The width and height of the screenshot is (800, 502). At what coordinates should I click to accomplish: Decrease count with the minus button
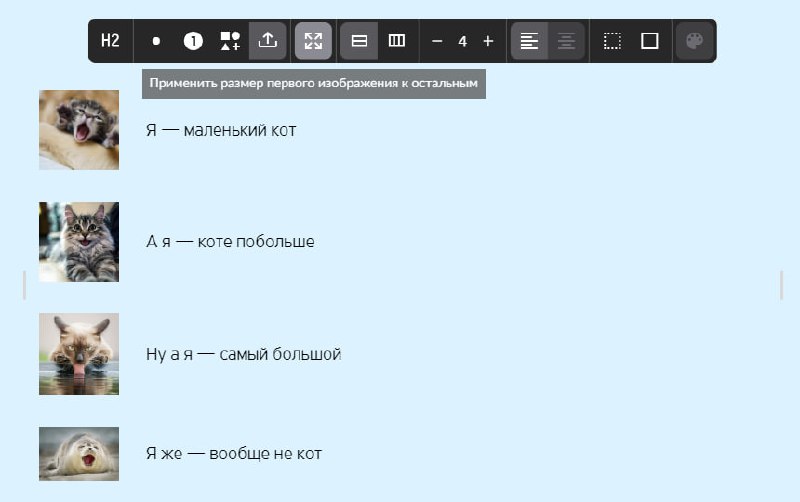coord(437,41)
